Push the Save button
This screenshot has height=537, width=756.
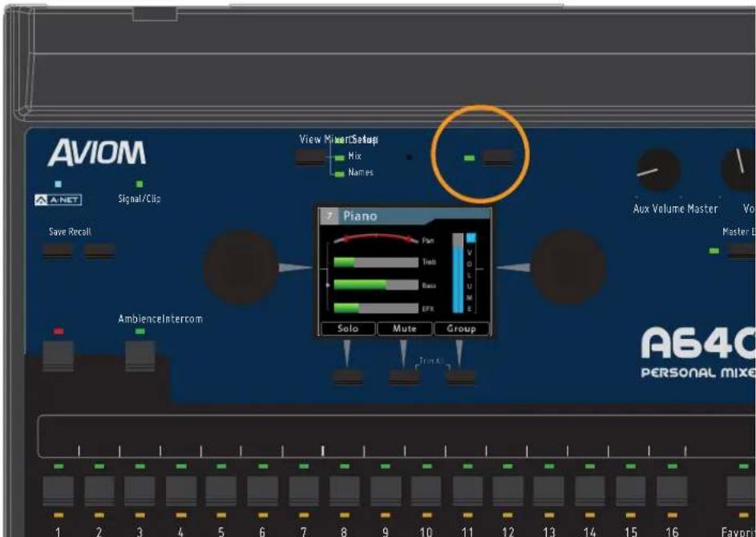pyautogui.click(x=58, y=251)
